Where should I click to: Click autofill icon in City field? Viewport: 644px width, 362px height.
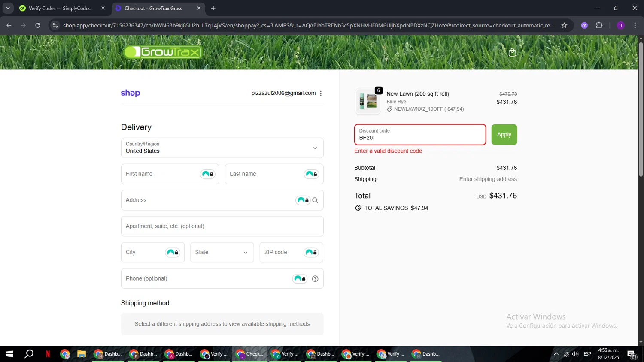tap(173, 253)
